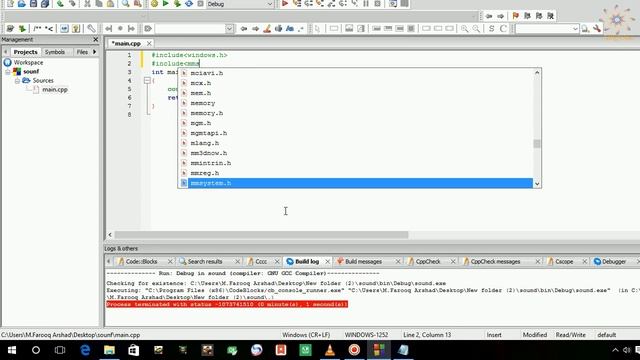The image size is (640, 360).
Task: Show previous Management tabs with left arrow
Action: click(x=5, y=52)
